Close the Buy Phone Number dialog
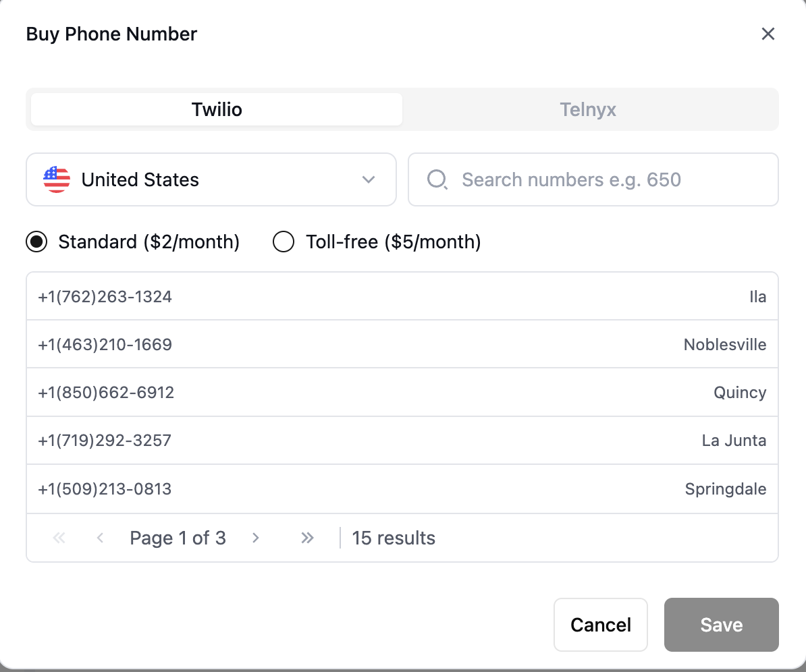 [768, 34]
